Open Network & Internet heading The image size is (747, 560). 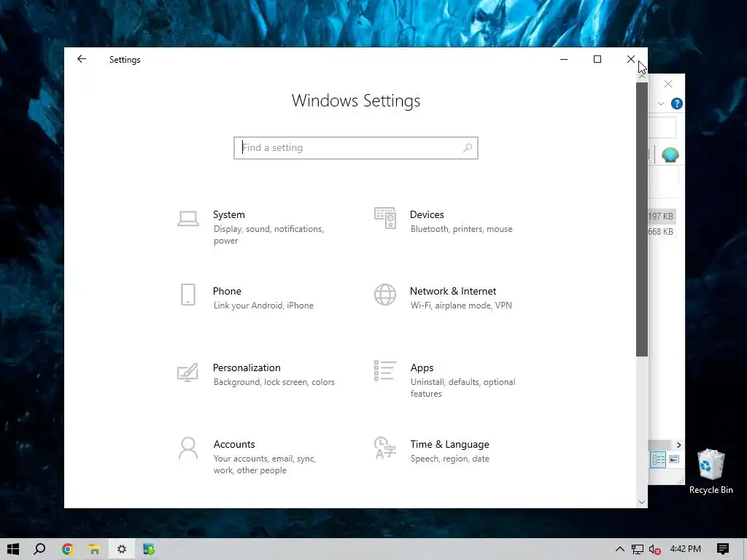tap(453, 291)
